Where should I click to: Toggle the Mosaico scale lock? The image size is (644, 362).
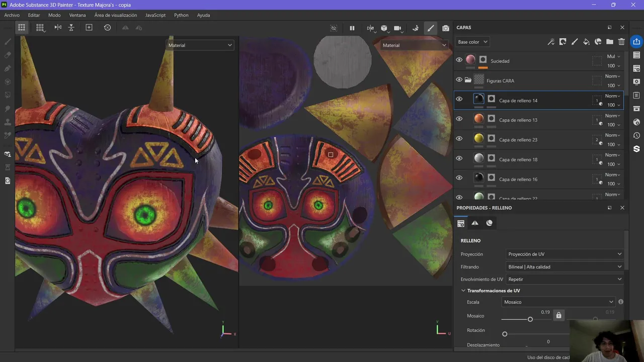[x=558, y=315]
